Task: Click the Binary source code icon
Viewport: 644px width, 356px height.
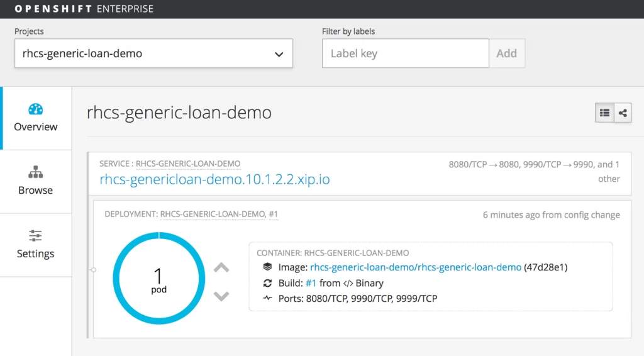Action: pyautogui.click(x=348, y=283)
